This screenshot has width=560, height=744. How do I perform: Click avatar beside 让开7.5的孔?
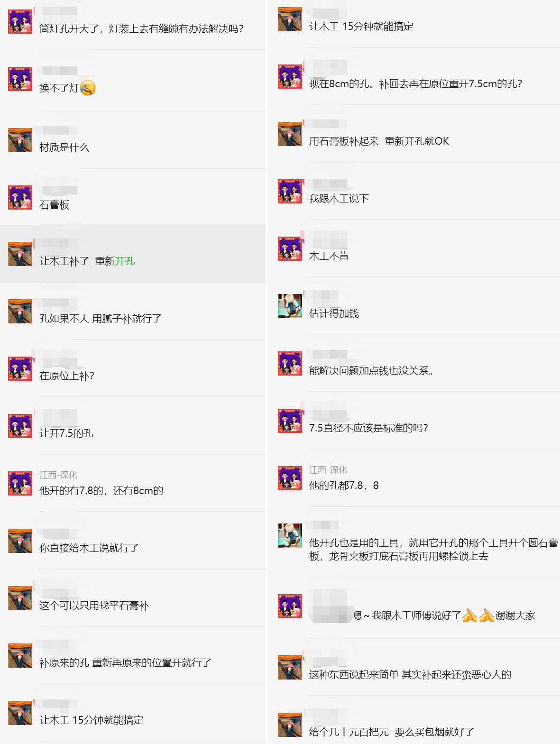20,426
